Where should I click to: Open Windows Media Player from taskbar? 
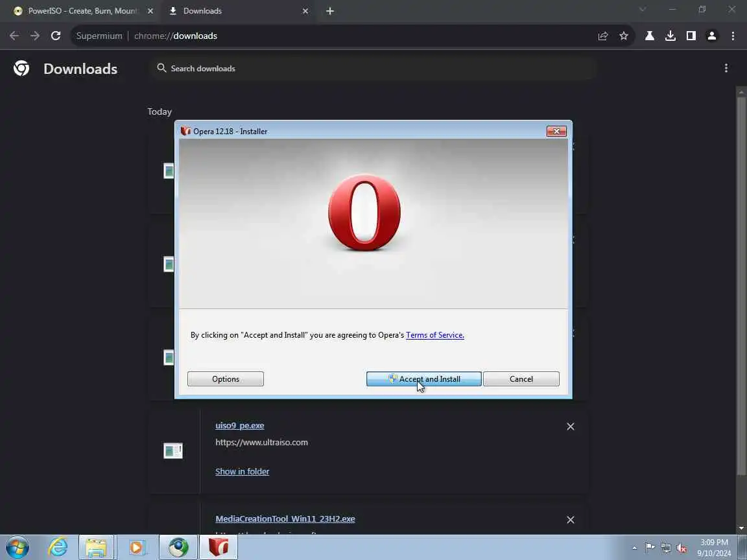click(136, 548)
